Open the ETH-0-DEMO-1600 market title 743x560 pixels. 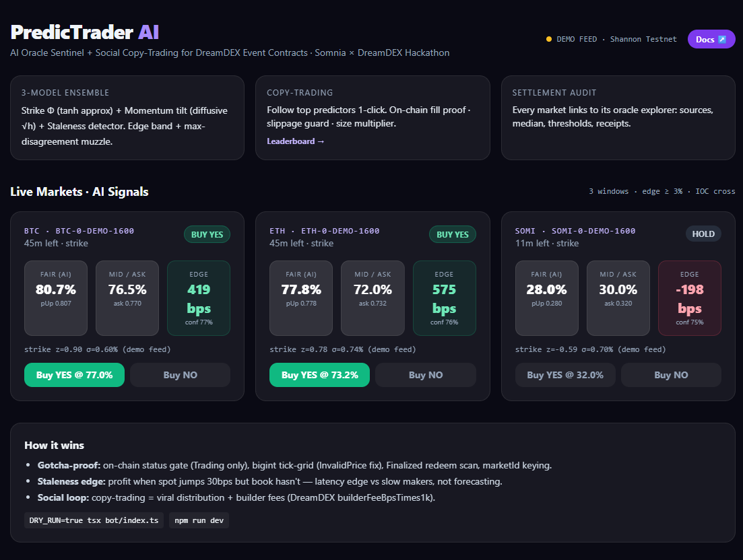[340, 231]
